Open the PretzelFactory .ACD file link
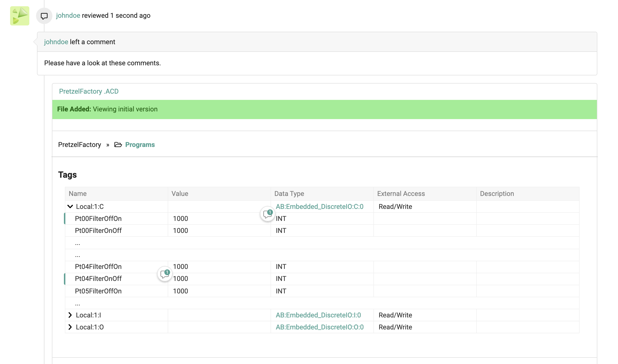This screenshot has height=364, width=618. [89, 91]
